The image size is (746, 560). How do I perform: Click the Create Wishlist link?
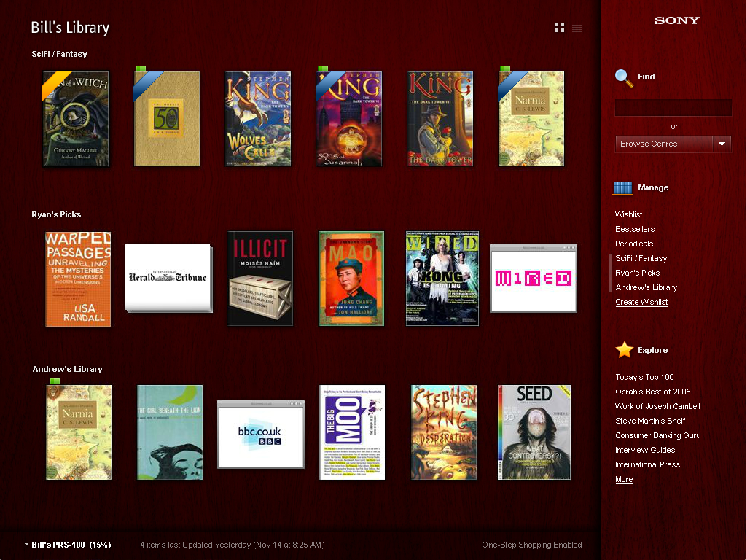click(x=641, y=302)
